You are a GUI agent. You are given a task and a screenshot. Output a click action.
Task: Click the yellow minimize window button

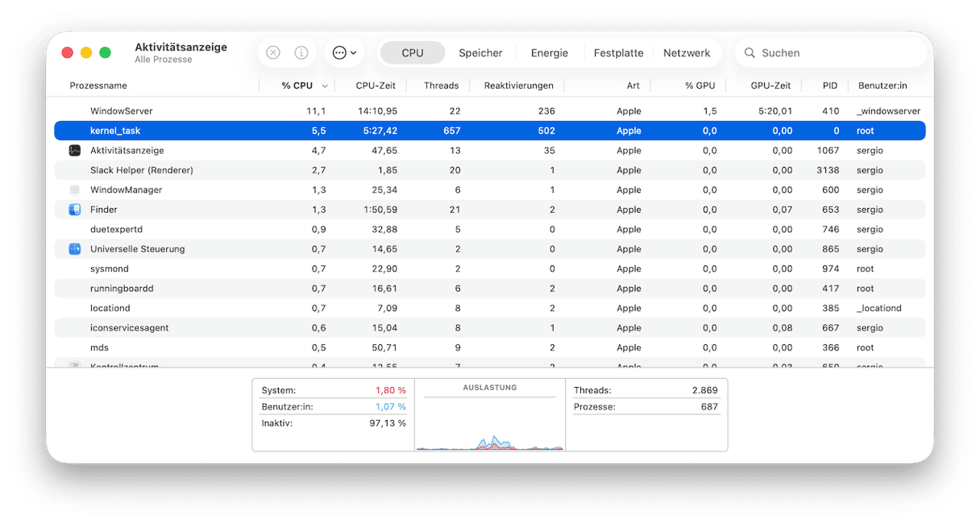tap(86, 52)
